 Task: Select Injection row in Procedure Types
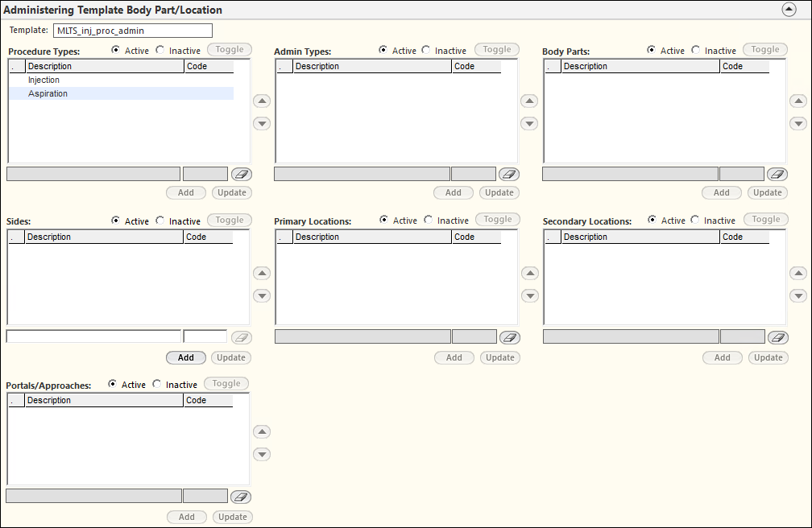122,80
